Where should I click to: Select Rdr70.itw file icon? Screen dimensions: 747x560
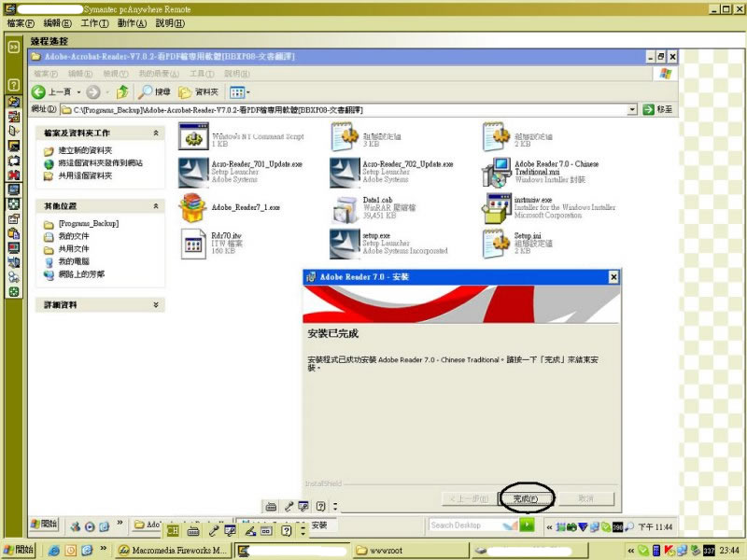coord(193,244)
